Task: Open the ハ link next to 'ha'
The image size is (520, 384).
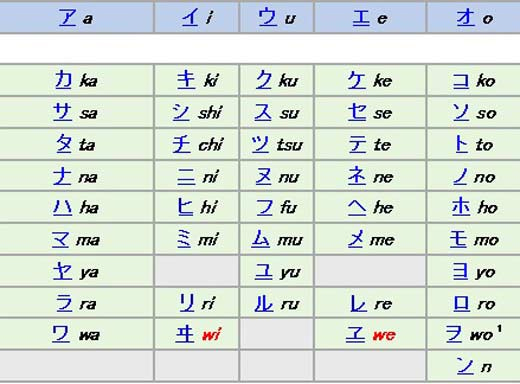Action: coord(63,207)
